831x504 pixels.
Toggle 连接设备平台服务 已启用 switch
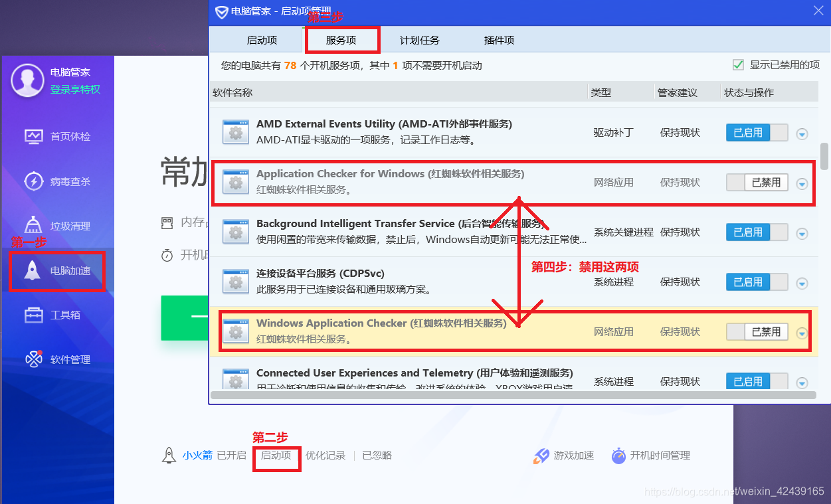pos(757,282)
